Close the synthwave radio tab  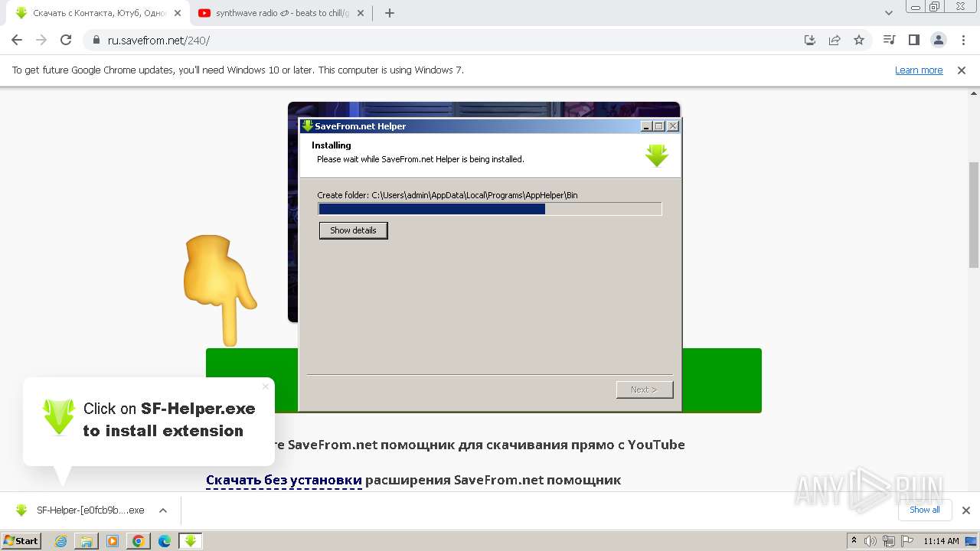[360, 13]
